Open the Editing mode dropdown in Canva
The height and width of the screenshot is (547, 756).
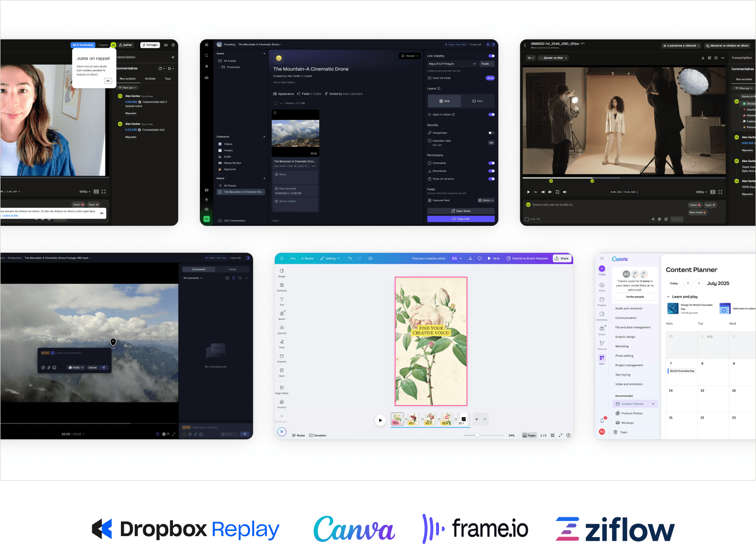click(330, 258)
